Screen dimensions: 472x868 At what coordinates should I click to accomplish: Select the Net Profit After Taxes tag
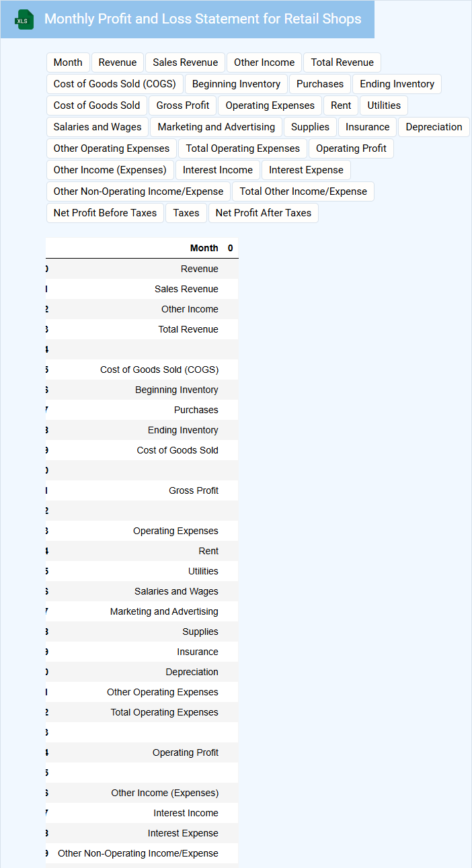[263, 213]
